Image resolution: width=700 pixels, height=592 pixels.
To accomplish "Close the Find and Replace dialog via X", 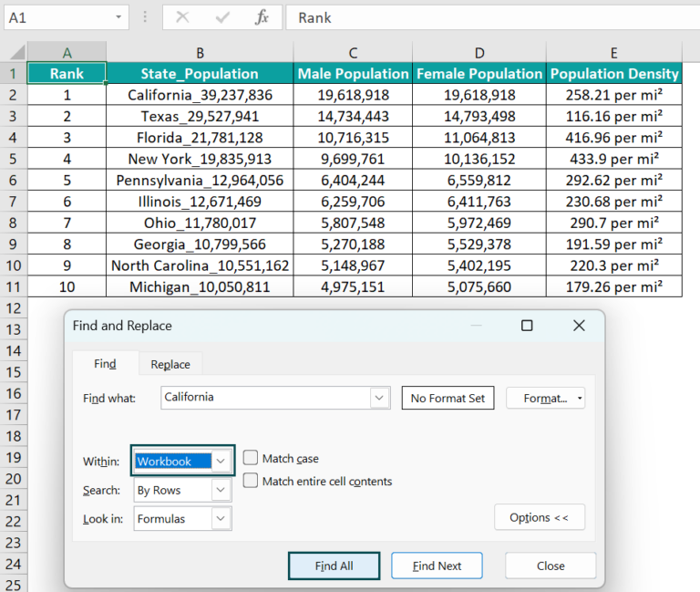I will click(x=579, y=326).
